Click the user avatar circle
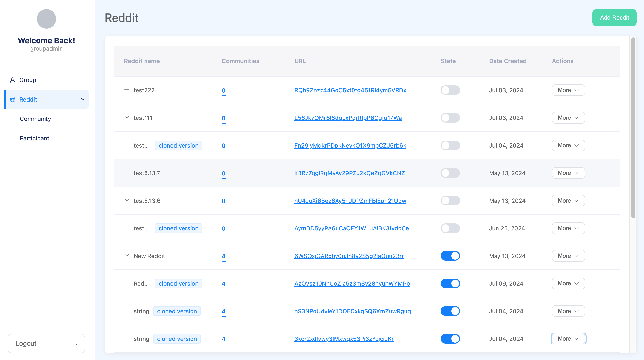 pos(46,19)
